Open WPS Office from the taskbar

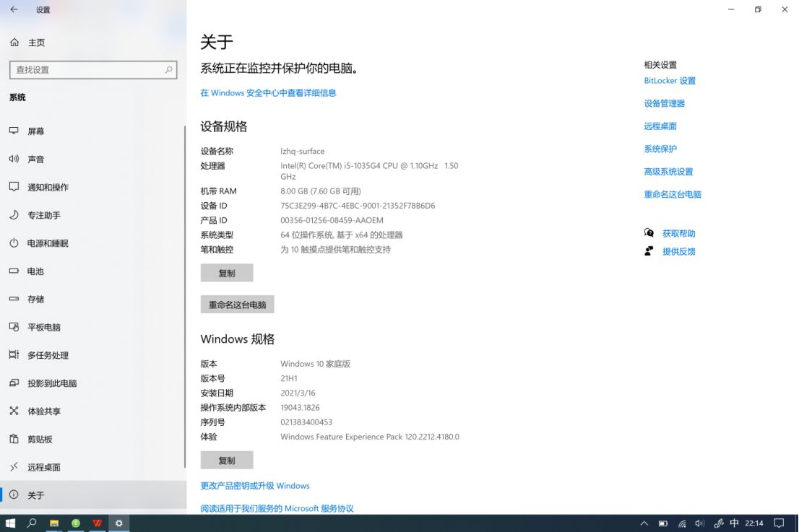[98, 523]
